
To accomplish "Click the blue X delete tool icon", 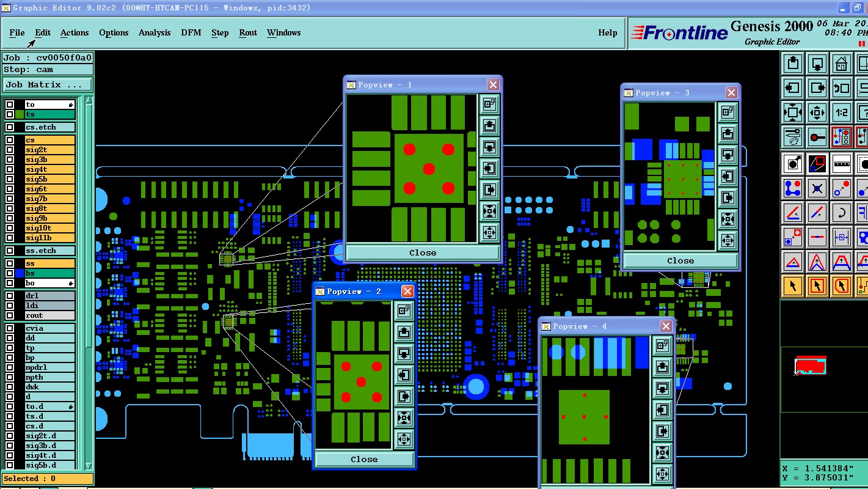I will [817, 188].
